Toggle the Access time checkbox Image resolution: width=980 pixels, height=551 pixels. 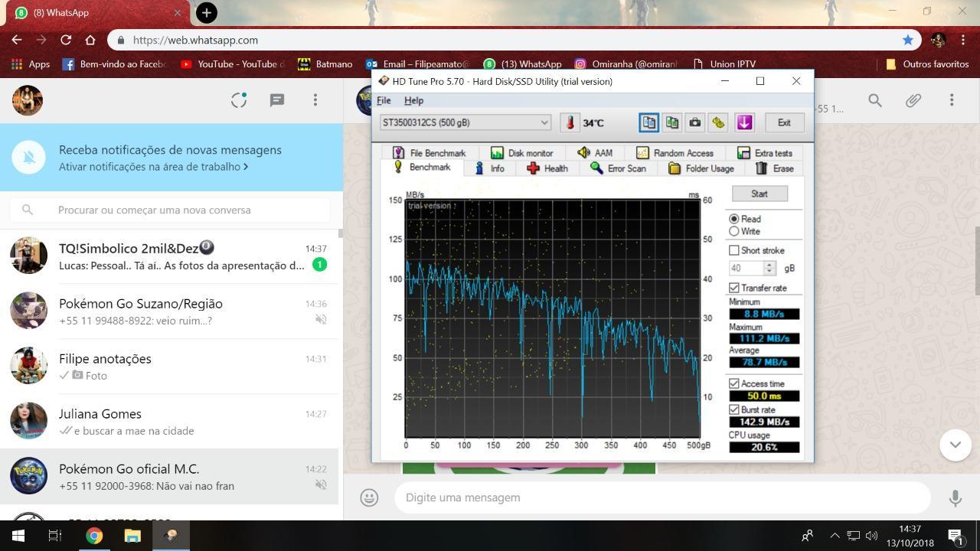click(734, 383)
